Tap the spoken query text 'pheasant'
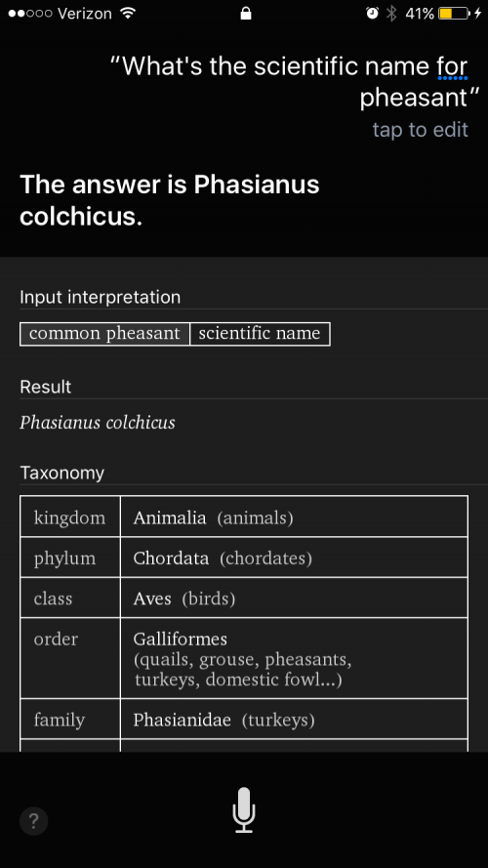Viewport: 488px width, 868px height. click(x=414, y=99)
